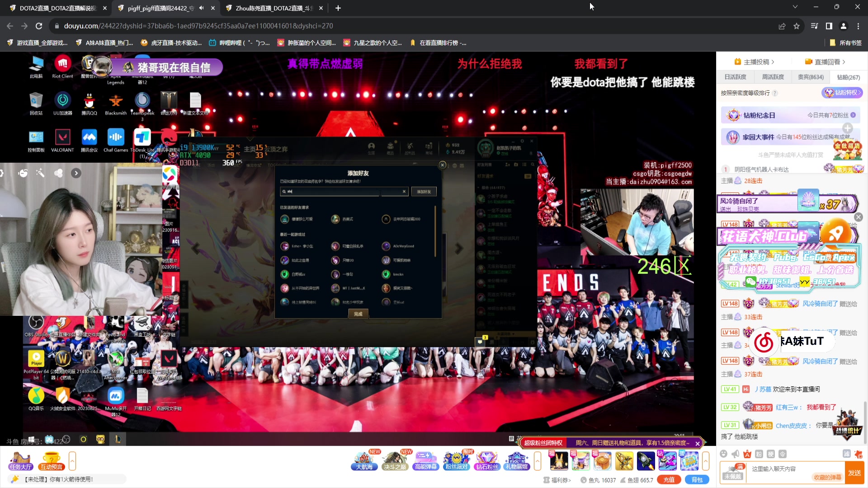Open the Chrome side panel icon

pos(829,26)
